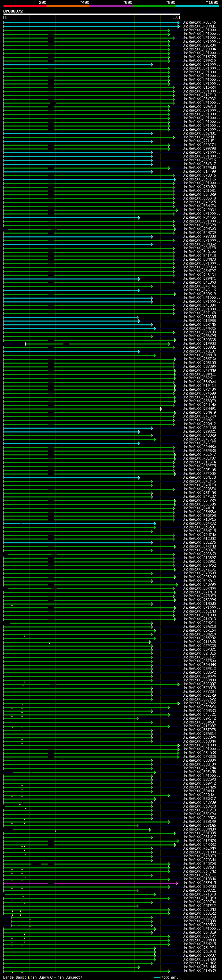The image size is (222, 980).
Task: Open hit UniRef100_C6FGR9
Action: click(199, 194)
